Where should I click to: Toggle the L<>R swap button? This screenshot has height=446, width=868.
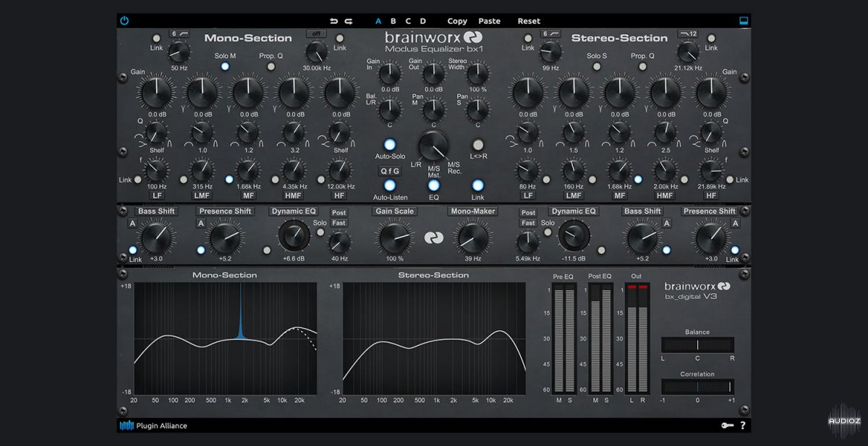tap(477, 144)
